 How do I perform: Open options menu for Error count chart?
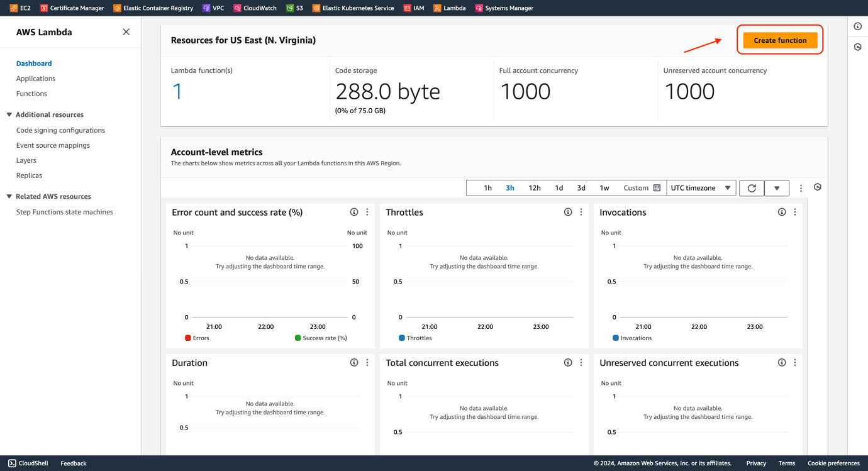(x=367, y=213)
